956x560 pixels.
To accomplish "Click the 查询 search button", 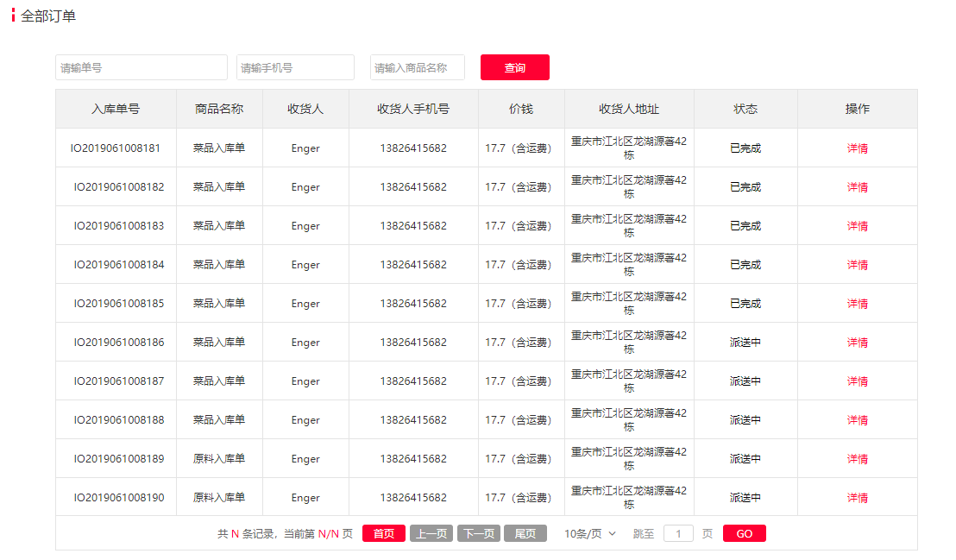I will [x=514, y=67].
